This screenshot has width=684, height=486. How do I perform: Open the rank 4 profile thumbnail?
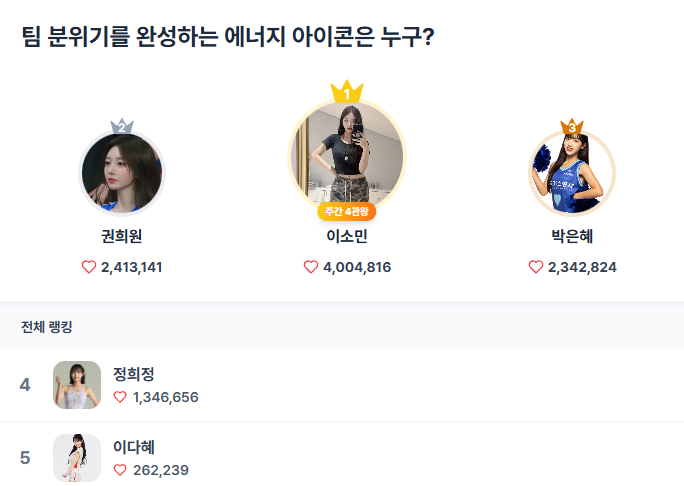pyautogui.click(x=77, y=385)
